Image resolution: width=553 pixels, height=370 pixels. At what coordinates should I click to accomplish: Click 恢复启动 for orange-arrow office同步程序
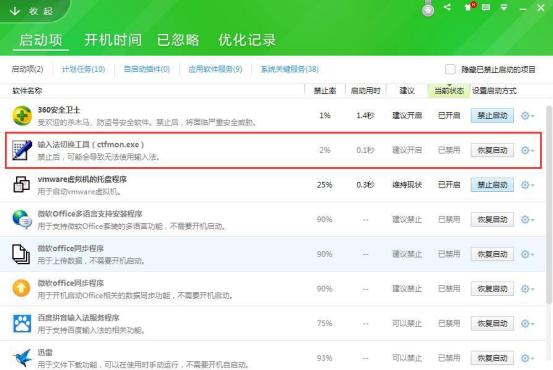(x=492, y=289)
